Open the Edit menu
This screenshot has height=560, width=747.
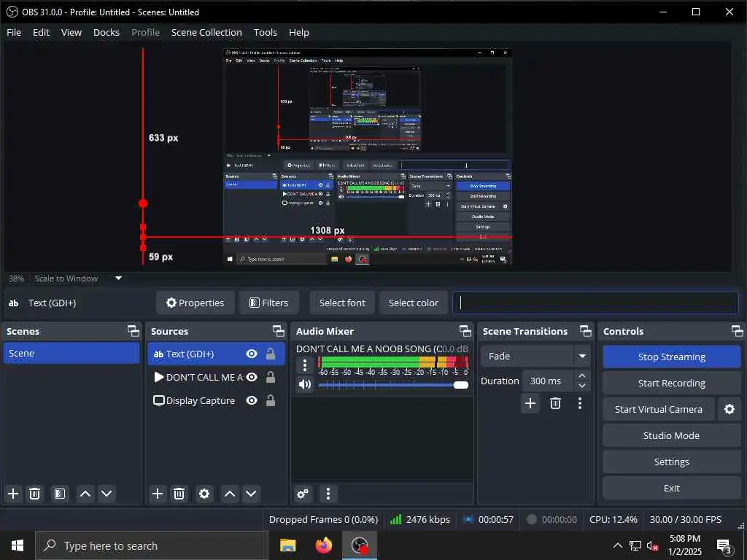(x=41, y=32)
